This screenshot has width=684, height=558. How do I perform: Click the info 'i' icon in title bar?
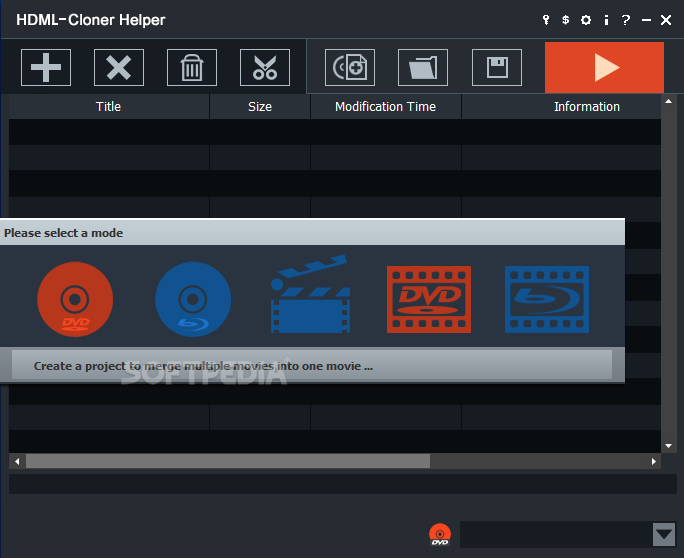pyautogui.click(x=606, y=20)
